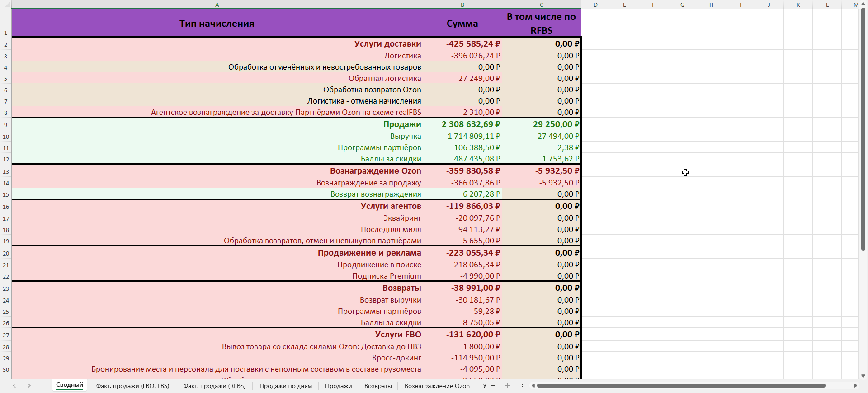Viewport: 868px width, 393px height.
Task: Click the next sheet navigation arrow
Action: tap(29, 386)
